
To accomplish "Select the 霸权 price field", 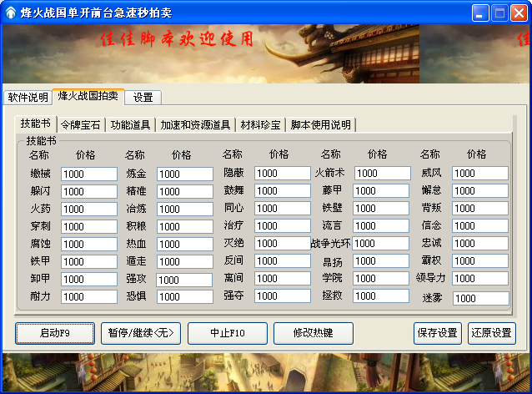I will point(480,261).
